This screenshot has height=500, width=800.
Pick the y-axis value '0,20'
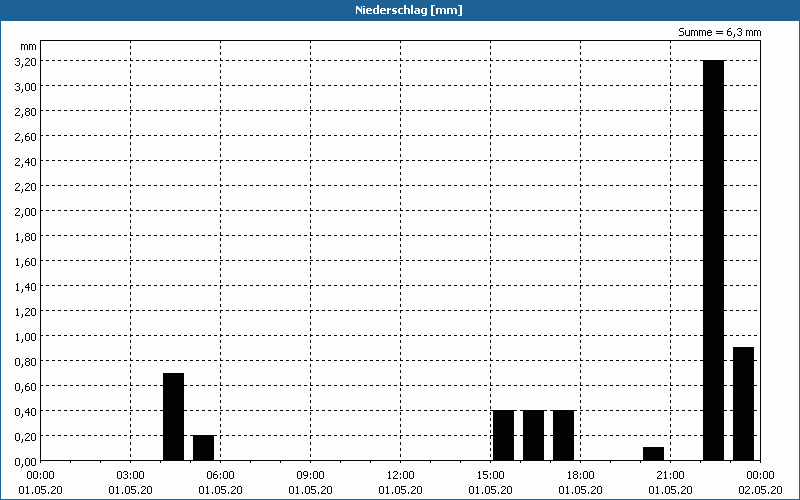point(26,436)
